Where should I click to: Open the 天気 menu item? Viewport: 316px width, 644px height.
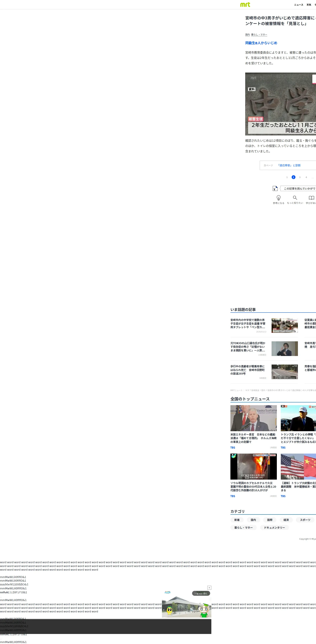(309, 5)
